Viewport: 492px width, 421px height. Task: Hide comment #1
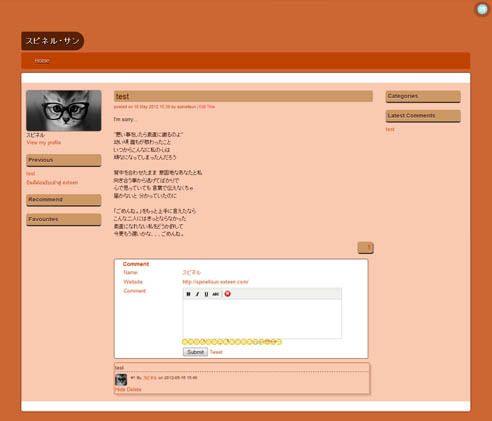(119, 389)
